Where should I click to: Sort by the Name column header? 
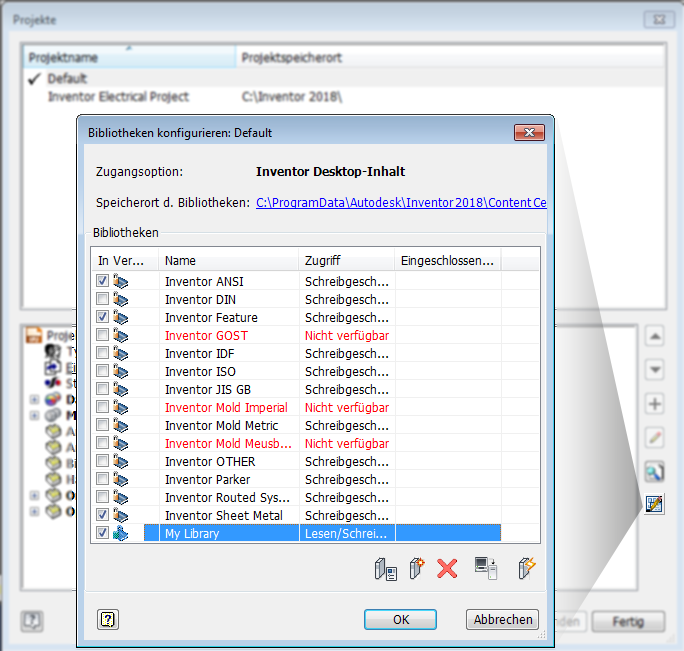pyautogui.click(x=229, y=260)
